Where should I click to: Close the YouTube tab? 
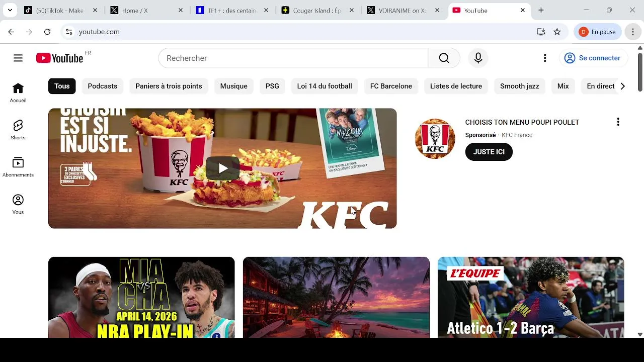(523, 10)
